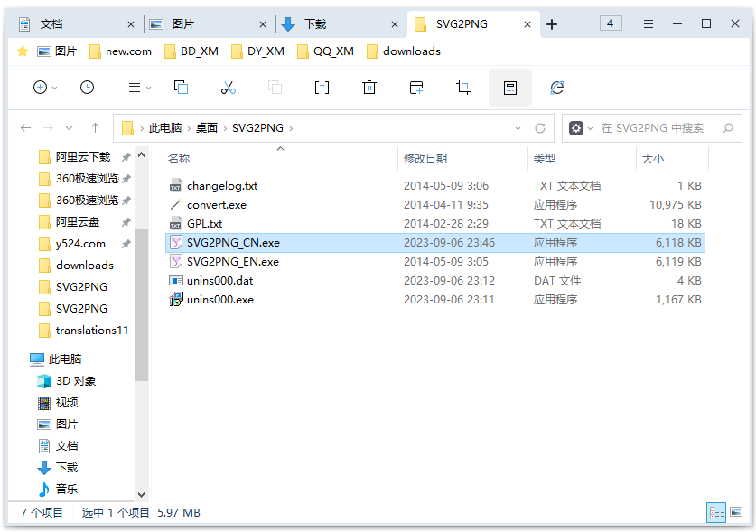756x532 pixels.
Task: Click the chevron after 此电脑 in breadcrumb
Action: (189, 128)
